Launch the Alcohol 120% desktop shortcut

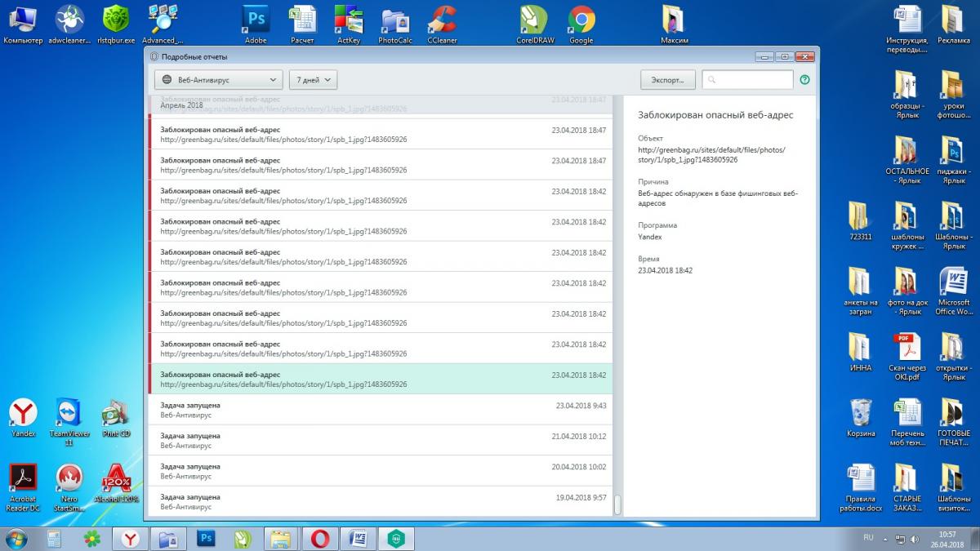click(115, 482)
